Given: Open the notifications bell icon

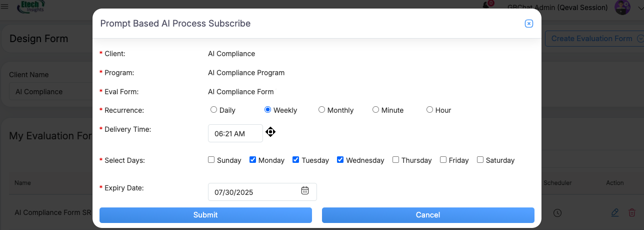Looking at the screenshot, I should coord(486,6).
